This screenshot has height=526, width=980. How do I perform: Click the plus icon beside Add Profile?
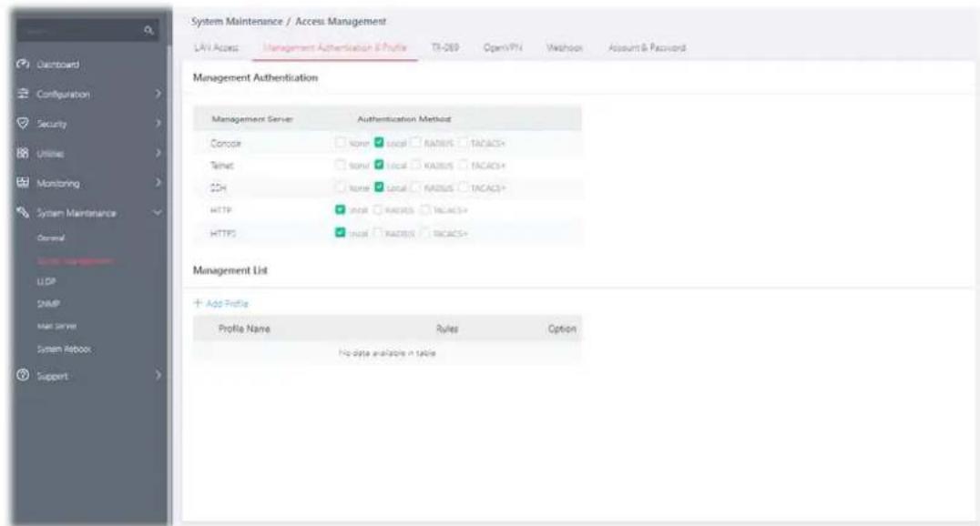[198, 303]
